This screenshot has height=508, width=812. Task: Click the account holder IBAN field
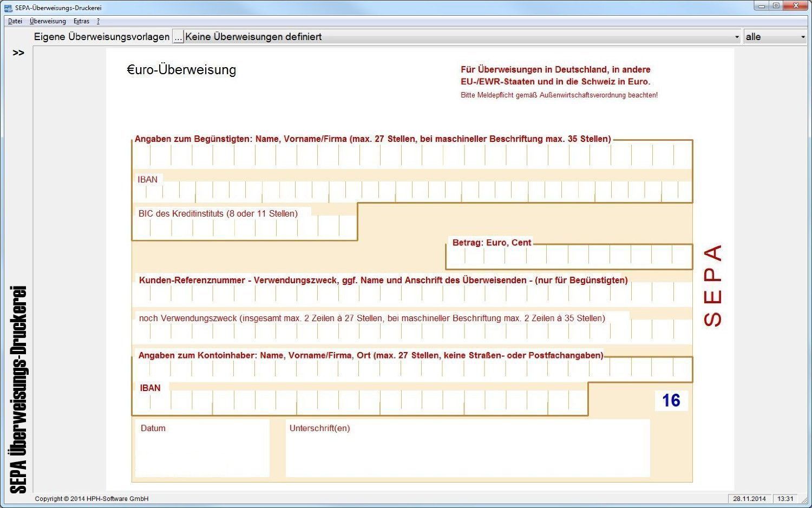[360, 402]
